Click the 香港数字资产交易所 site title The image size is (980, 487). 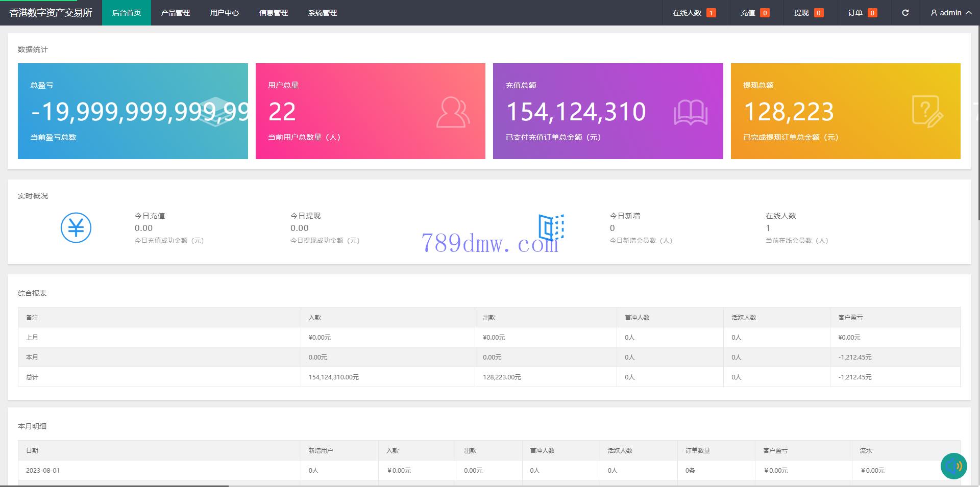click(x=51, y=13)
